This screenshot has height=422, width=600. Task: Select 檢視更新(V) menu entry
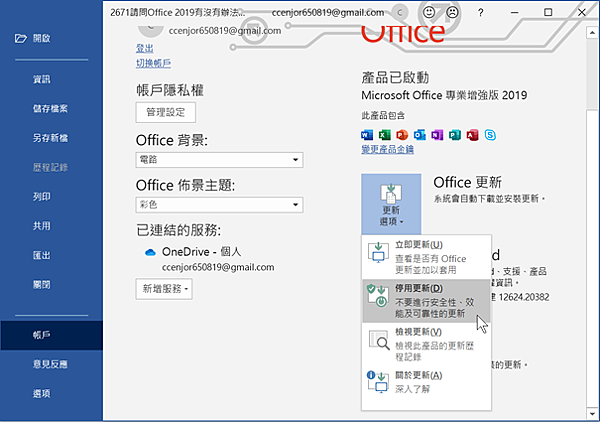click(426, 344)
